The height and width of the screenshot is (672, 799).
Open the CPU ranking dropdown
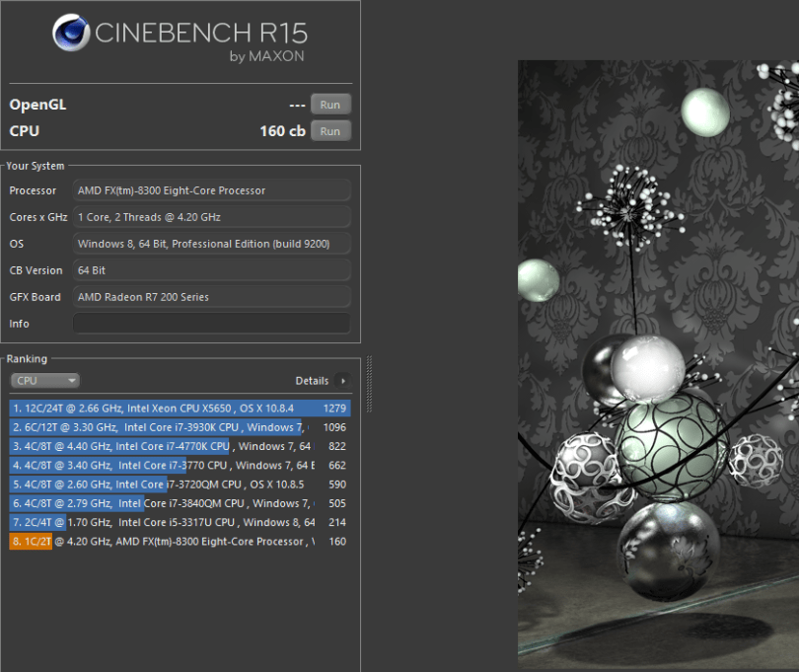click(x=44, y=380)
